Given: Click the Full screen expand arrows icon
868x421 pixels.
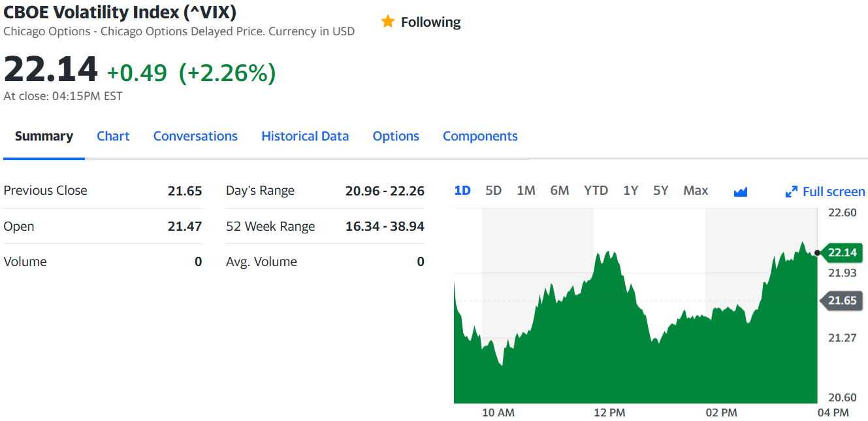Looking at the screenshot, I should (791, 192).
